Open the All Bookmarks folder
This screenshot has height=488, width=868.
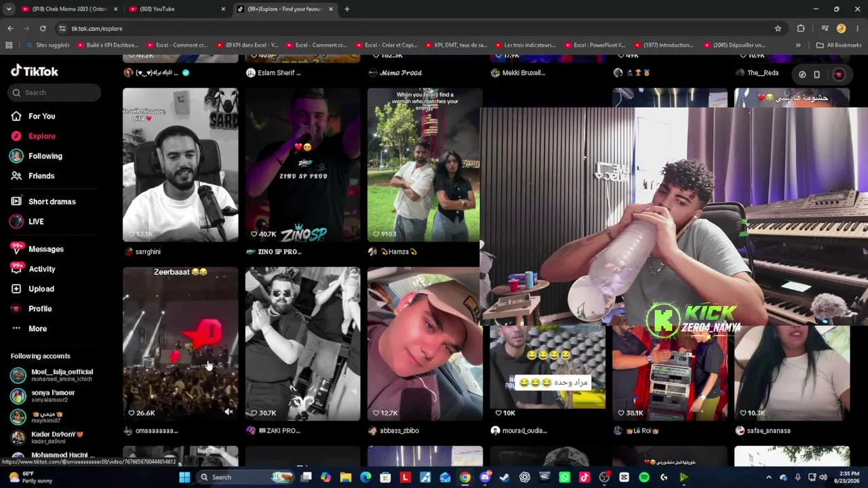click(839, 45)
